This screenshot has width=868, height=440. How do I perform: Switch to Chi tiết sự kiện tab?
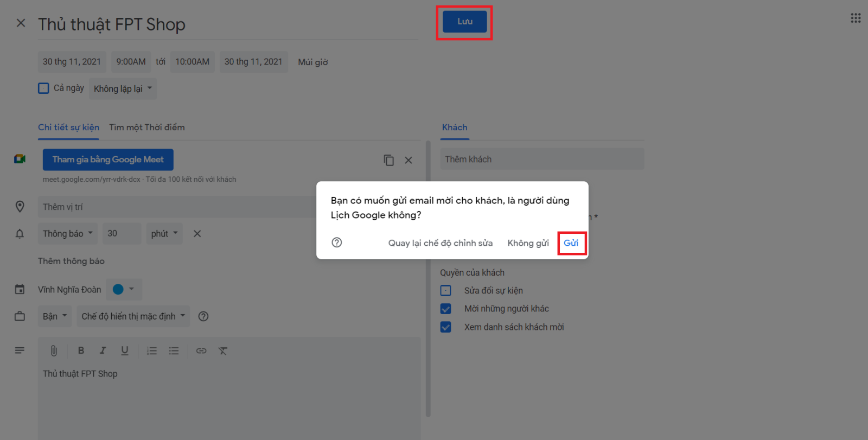coord(68,127)
